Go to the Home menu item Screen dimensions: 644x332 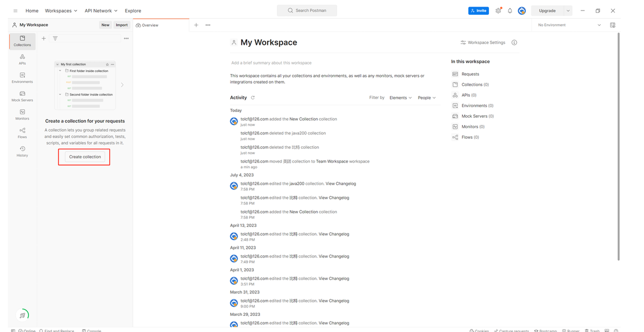coord(32,11)
